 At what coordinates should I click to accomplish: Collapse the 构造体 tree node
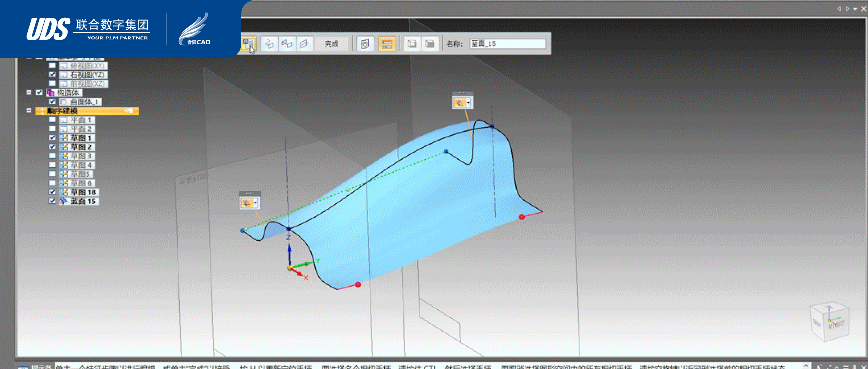(x=29, y=92)
